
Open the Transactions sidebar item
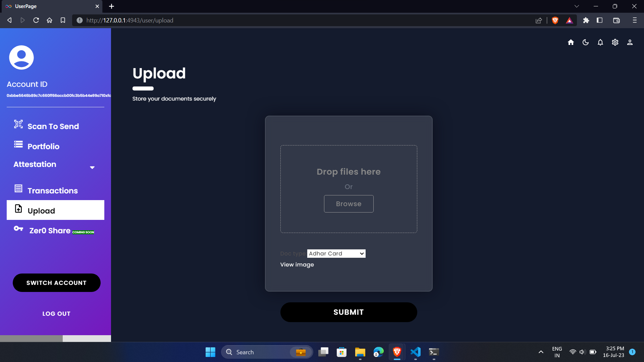(x=52, y=190)
